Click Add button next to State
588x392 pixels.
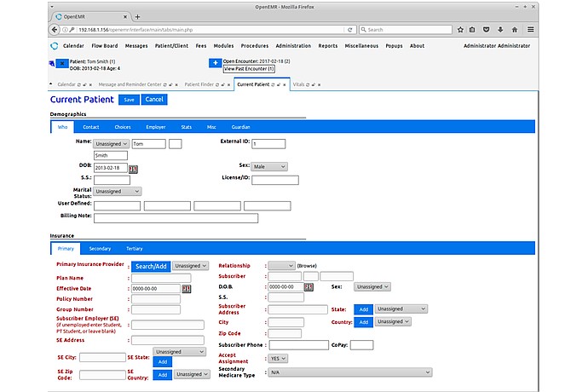pos(364,309)
